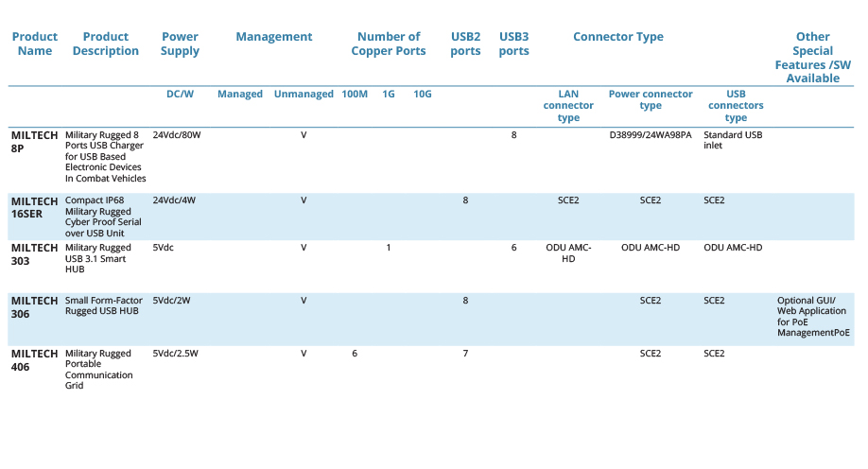Click 100M port count 6 for MILTECH 406
The height and width of the screenshot is (469, 868).
coord(355,354)
